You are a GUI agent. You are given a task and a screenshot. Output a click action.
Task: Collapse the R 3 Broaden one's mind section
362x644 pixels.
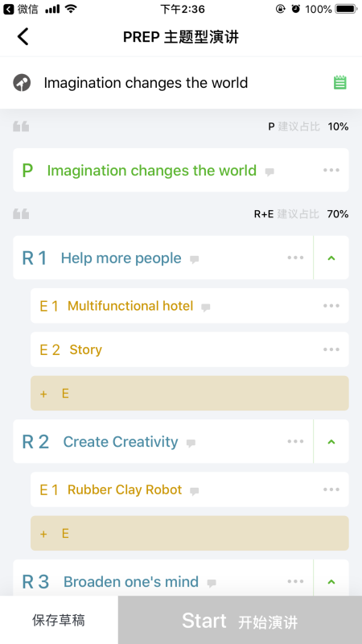pos(331,581)
